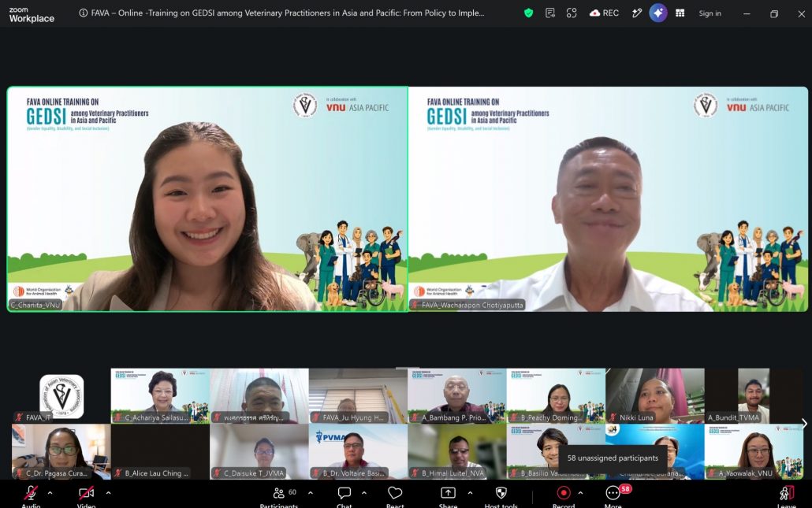This screenshot has height=508, width=812.
Task: Select the A_Bambang P. Prio... thumbnail
Action: click(457, 396)
